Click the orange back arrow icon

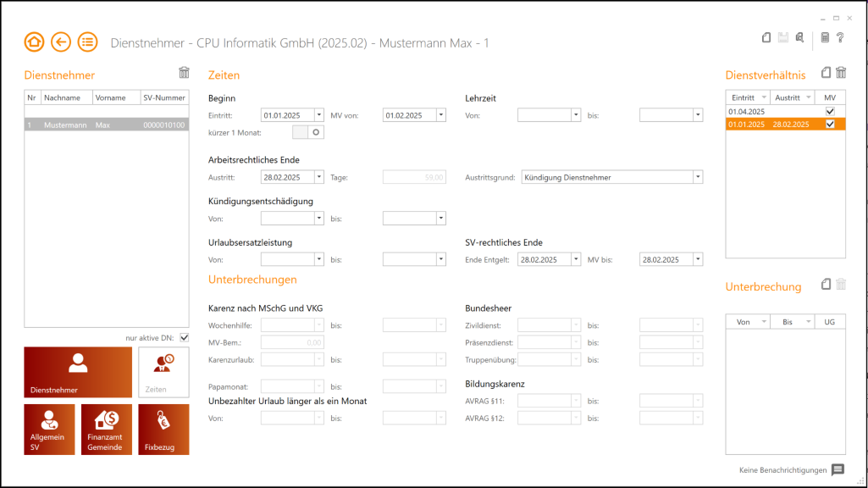61,42
